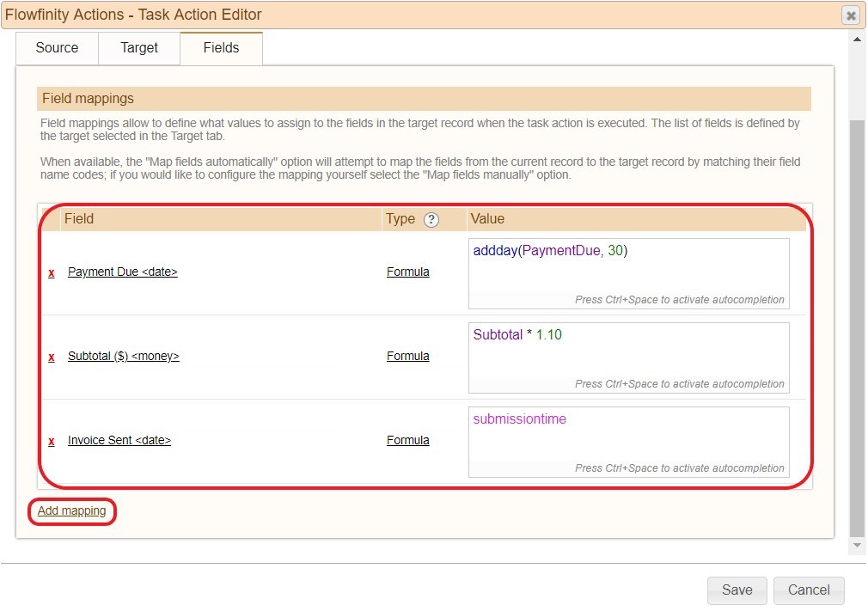Viewport: 868px width, 611px height.
Task: Remove the Invoice Sent mapping
Action: (x=52, y=441)
